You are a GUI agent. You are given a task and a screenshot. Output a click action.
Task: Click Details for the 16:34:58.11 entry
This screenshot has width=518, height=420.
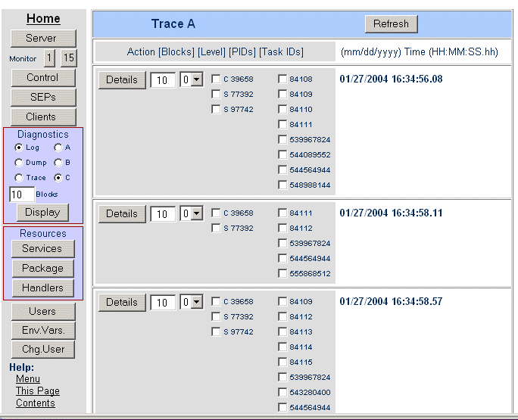pos(121,214)
